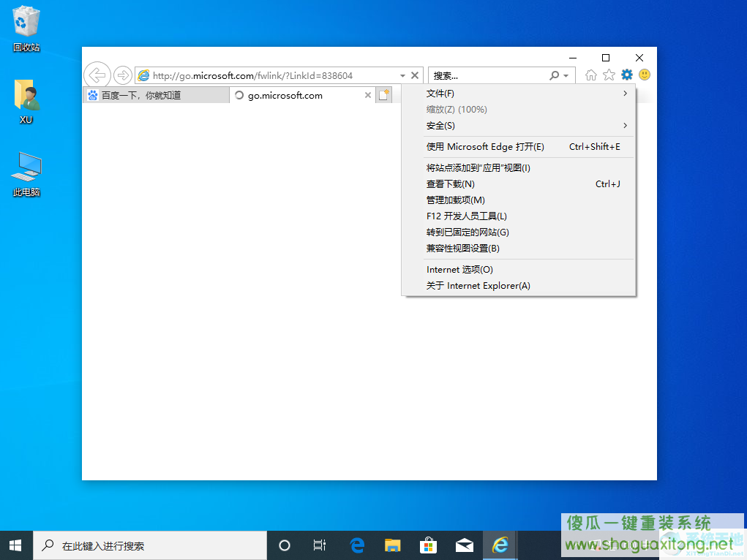Screen dimensions: 747x560
Task: Click the Internet Explorer taskbar icon
Action: [x=500, y=545]
